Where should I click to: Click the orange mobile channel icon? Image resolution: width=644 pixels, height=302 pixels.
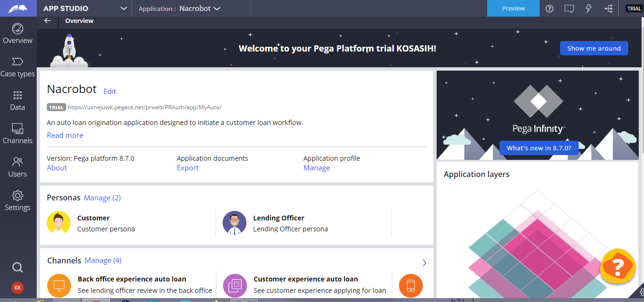[411, 285]
